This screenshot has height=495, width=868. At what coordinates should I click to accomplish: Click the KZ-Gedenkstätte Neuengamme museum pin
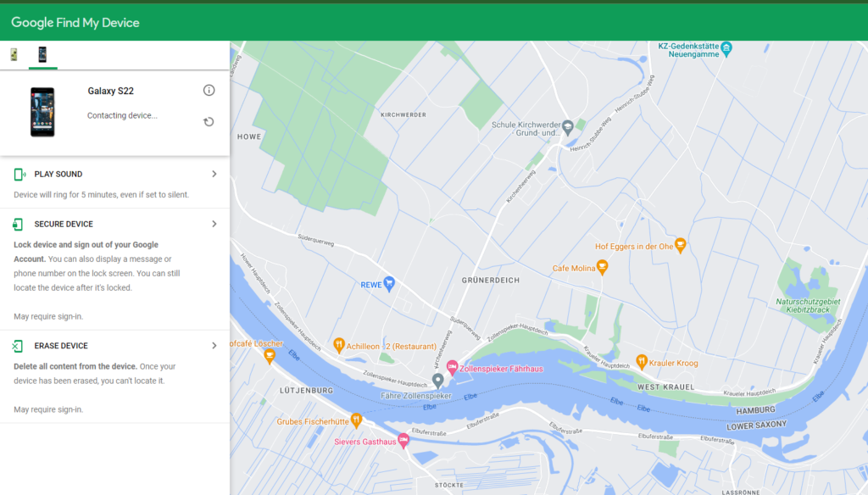[726, 48]
